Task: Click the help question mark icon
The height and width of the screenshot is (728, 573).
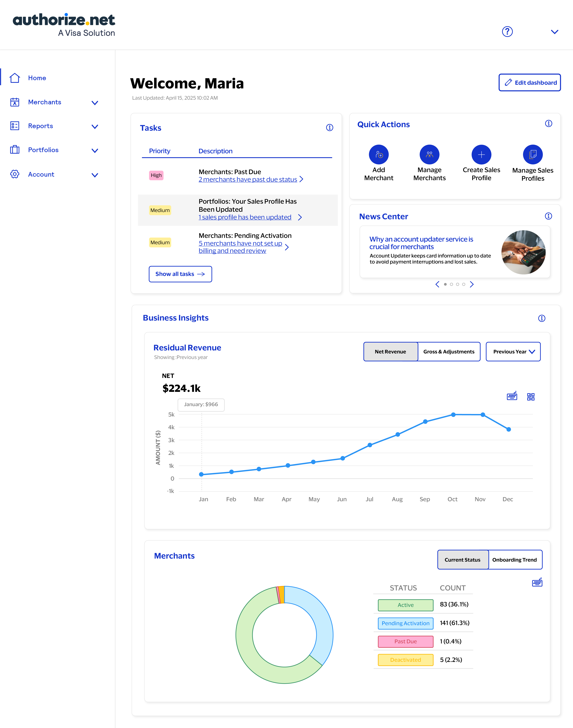Action: [x=507, y=32]
